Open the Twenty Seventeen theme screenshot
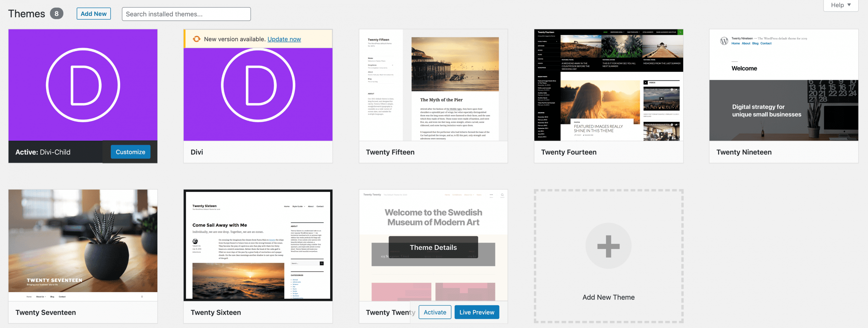 pos(83,245)
